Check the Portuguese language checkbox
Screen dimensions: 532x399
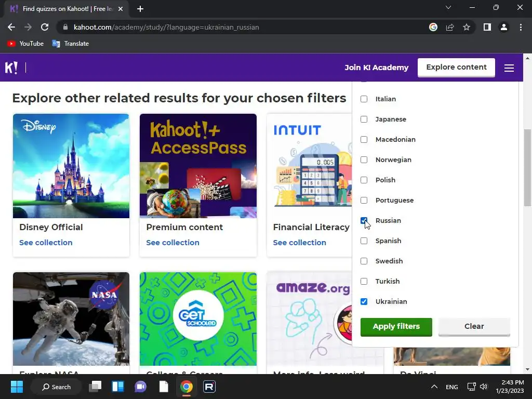pos(364,200)
